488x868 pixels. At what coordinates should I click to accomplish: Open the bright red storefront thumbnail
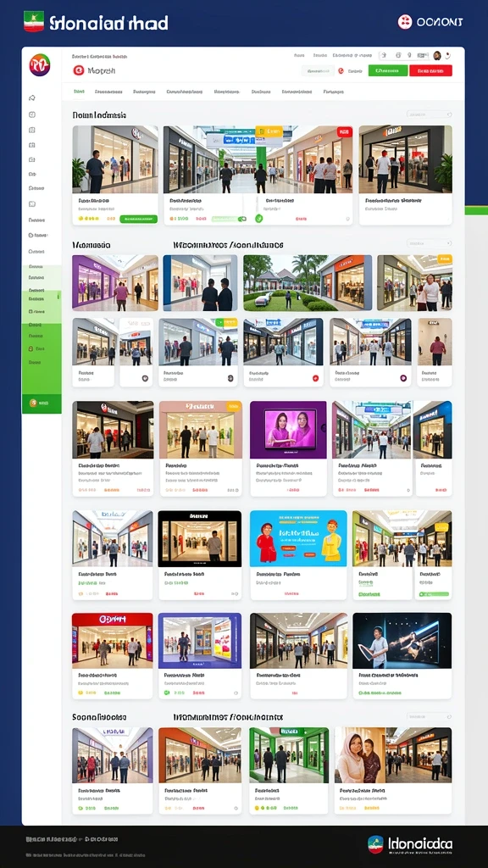pyautogui.click(x=113, y=641)
